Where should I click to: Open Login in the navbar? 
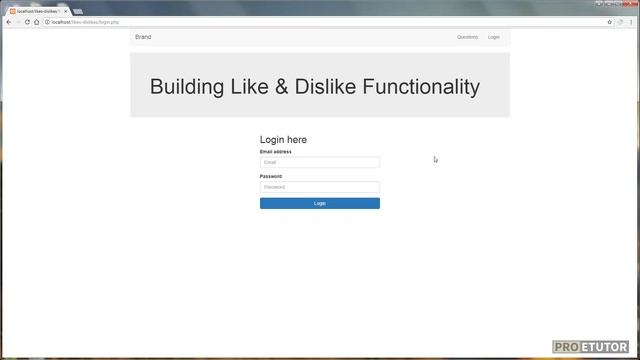point(493,37)
